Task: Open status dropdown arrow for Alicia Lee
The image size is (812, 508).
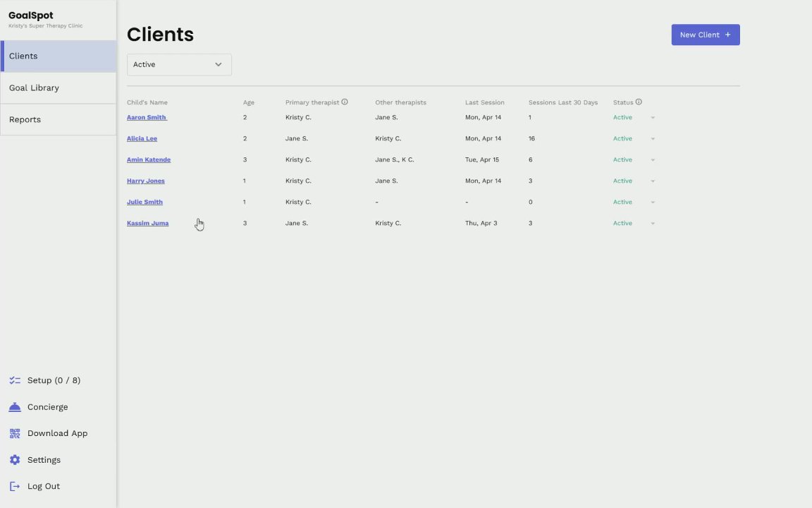Action: 653,139
